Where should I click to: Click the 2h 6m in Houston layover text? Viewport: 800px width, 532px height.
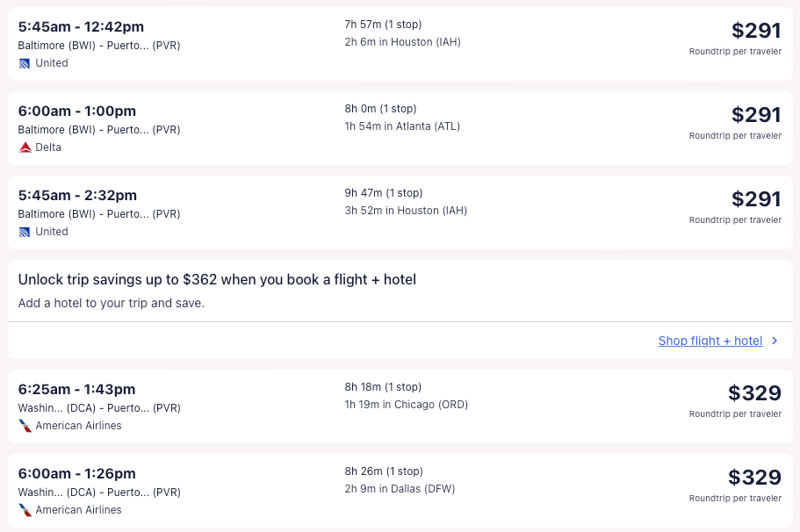(x=402, y=42)
